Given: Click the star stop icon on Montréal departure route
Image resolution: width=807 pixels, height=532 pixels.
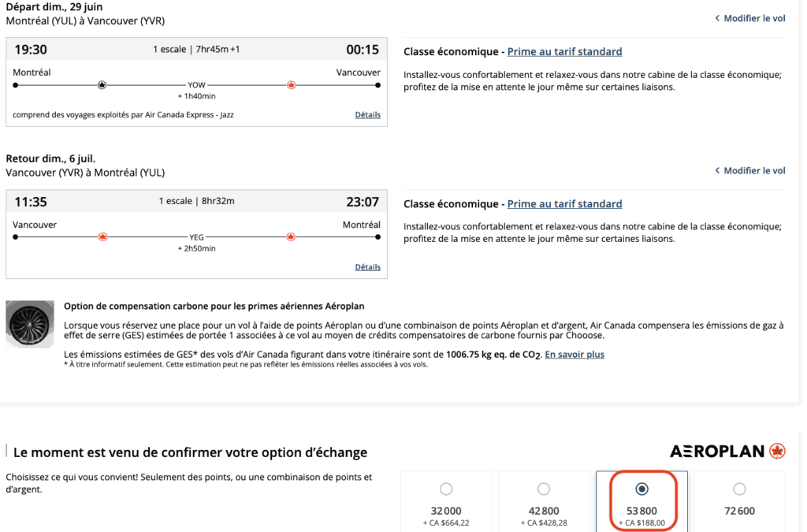Looking at the screenshot, I should (x=102, y=84).
